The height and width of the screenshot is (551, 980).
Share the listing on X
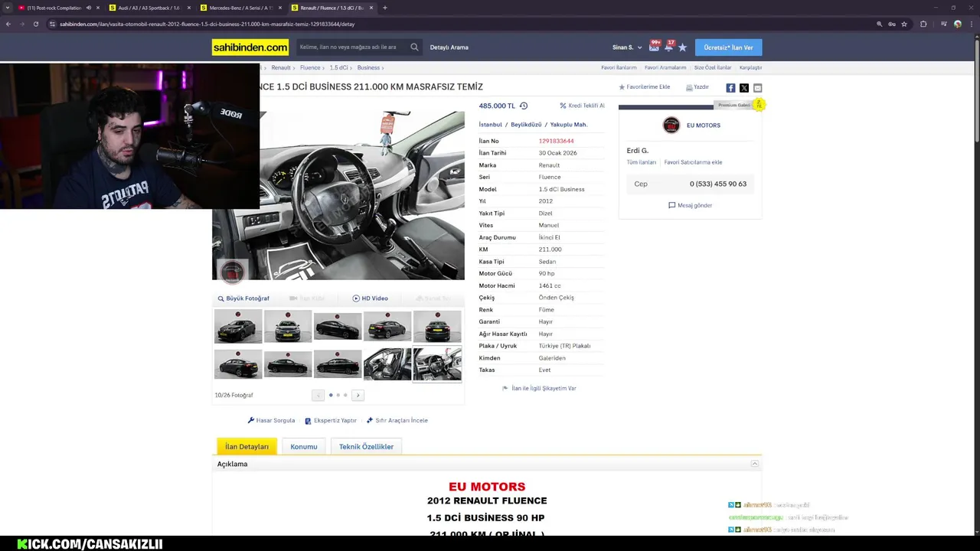(x=744, y=88)
